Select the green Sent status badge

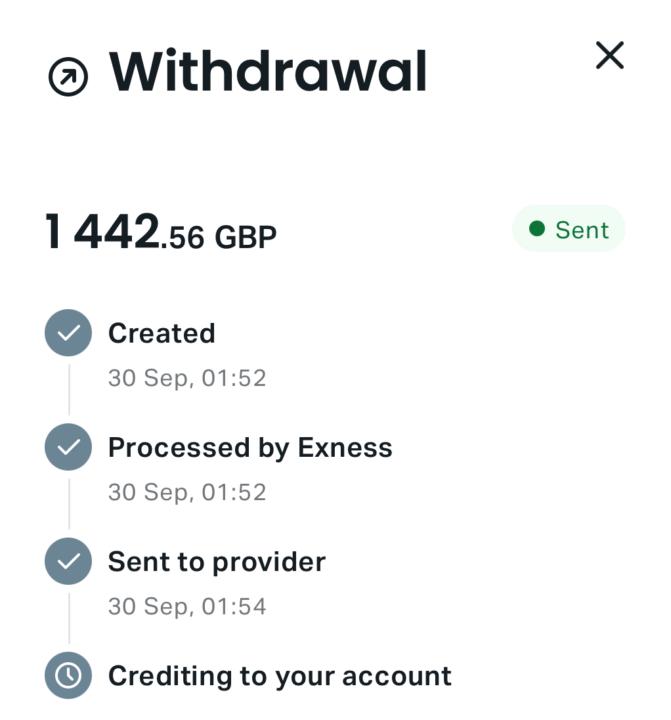click(568, 230)
